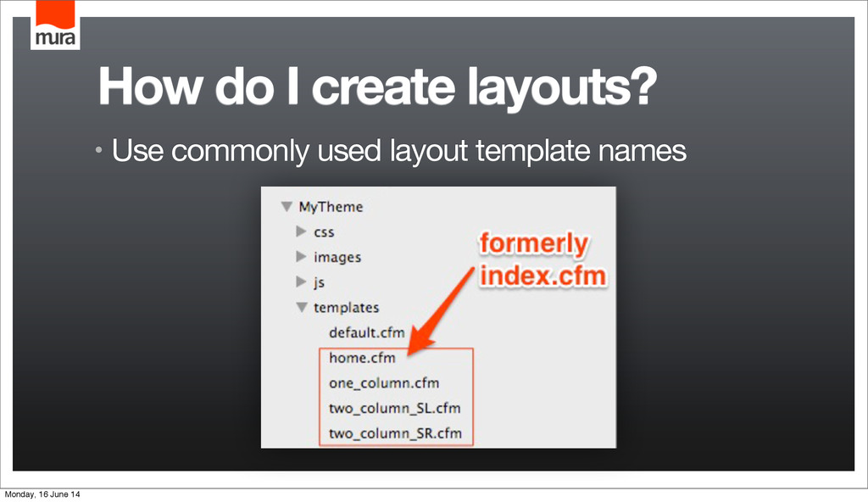Image resolution: width=868 pixels, height=502 pixels.
Task: Select the one_column.cfm file
Action: [x=384, y=383]
